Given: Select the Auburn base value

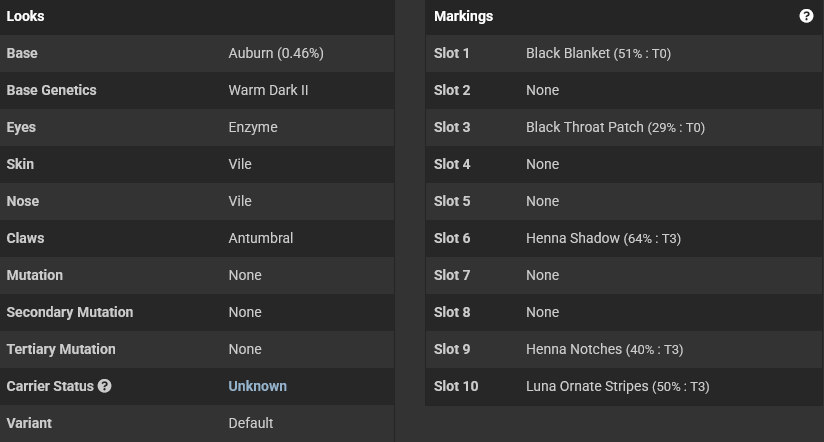Looking at the screenshot, I should point(275,53).
